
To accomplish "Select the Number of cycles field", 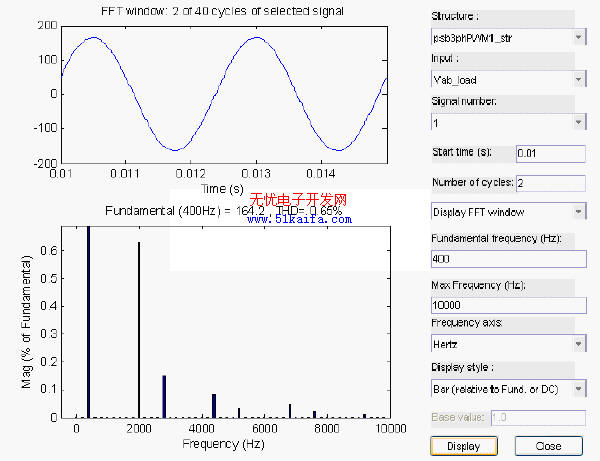I will (549, 183).
